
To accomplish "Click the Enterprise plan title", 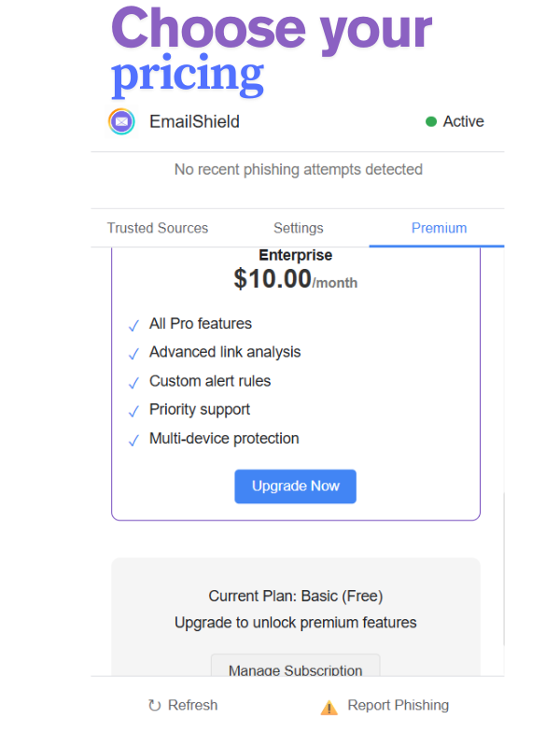I will click(295, 255).
